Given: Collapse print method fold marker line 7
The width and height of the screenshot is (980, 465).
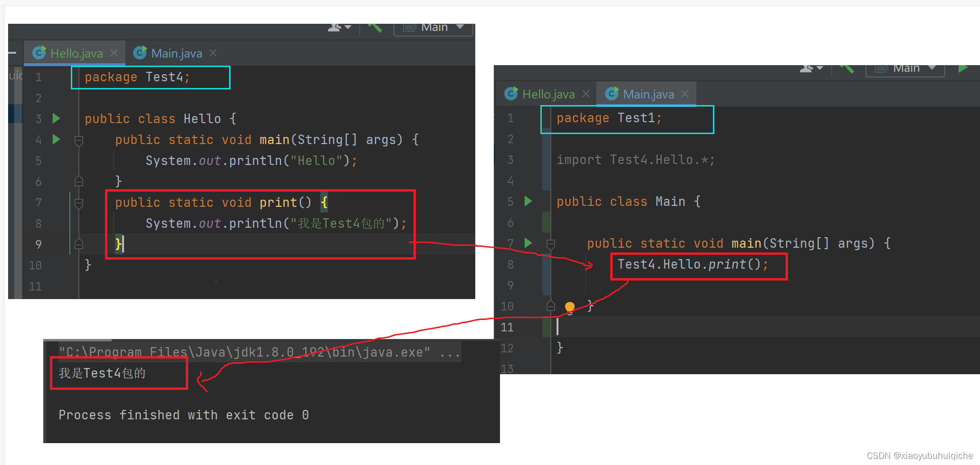Looking at the screenshot, I should point(79,203).
